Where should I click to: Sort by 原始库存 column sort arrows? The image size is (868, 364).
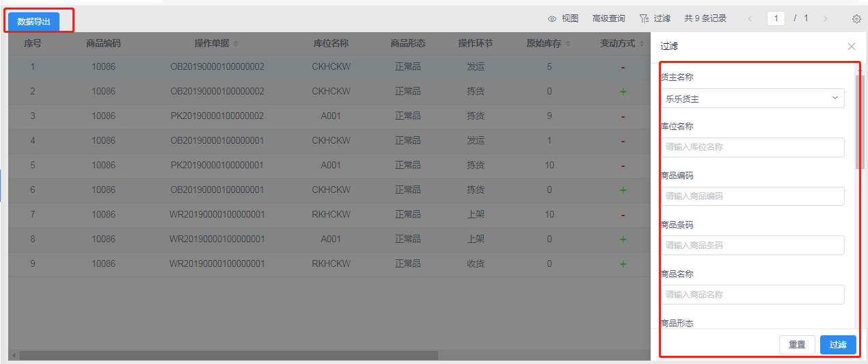pos(568,44)
